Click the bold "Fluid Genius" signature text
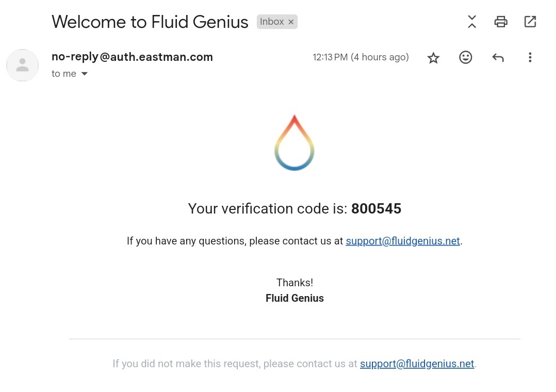Viewport: 556px width, 392px height. pos(295,298)
